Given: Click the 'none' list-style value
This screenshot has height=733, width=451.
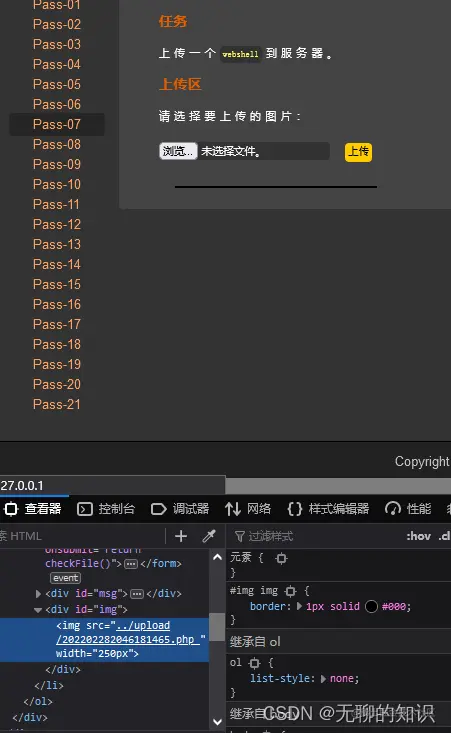Looking at the screenshot, I should click(343, 679).
